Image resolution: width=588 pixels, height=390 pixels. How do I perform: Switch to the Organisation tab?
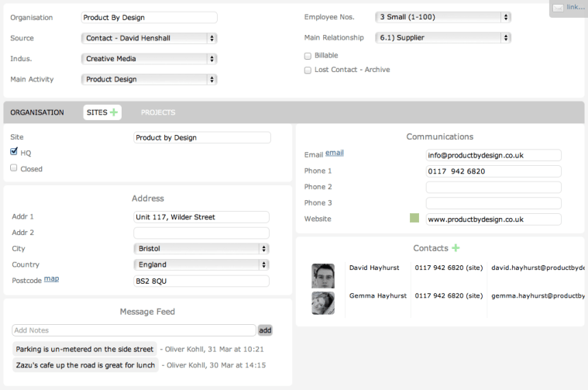[x=37, y=112]
